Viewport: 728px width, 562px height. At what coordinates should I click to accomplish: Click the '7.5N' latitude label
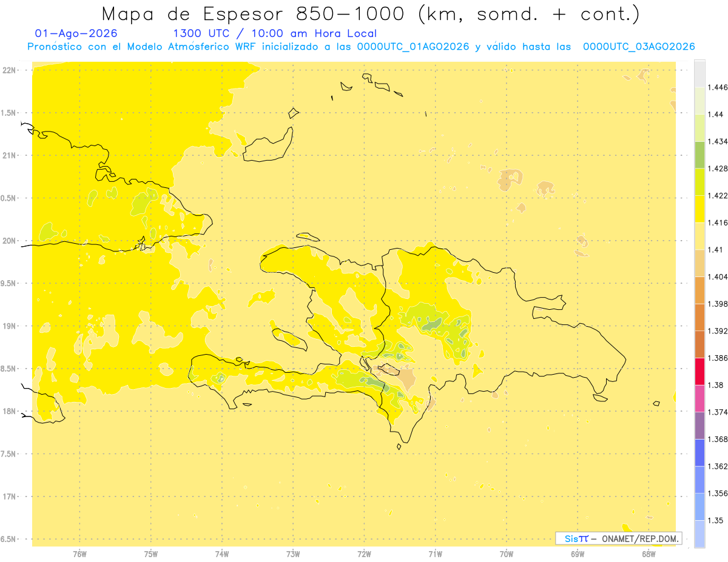point(9,454)
